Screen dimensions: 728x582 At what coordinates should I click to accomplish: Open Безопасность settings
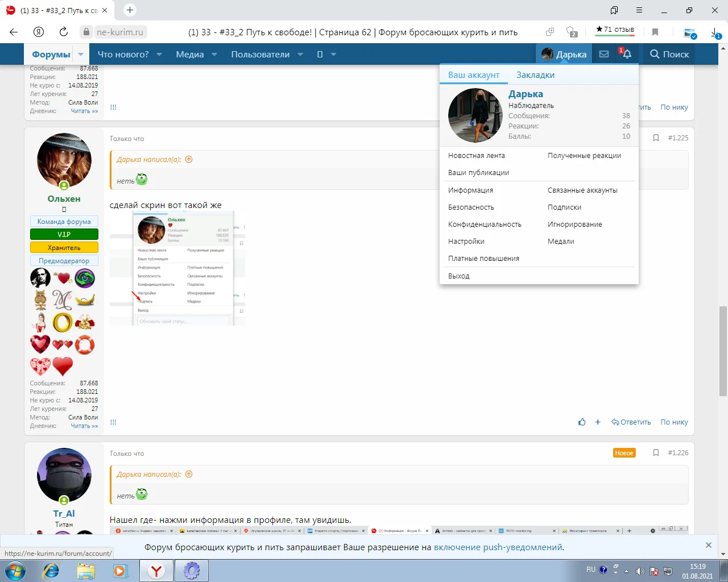pyautogui.click(x=471, y=207)
